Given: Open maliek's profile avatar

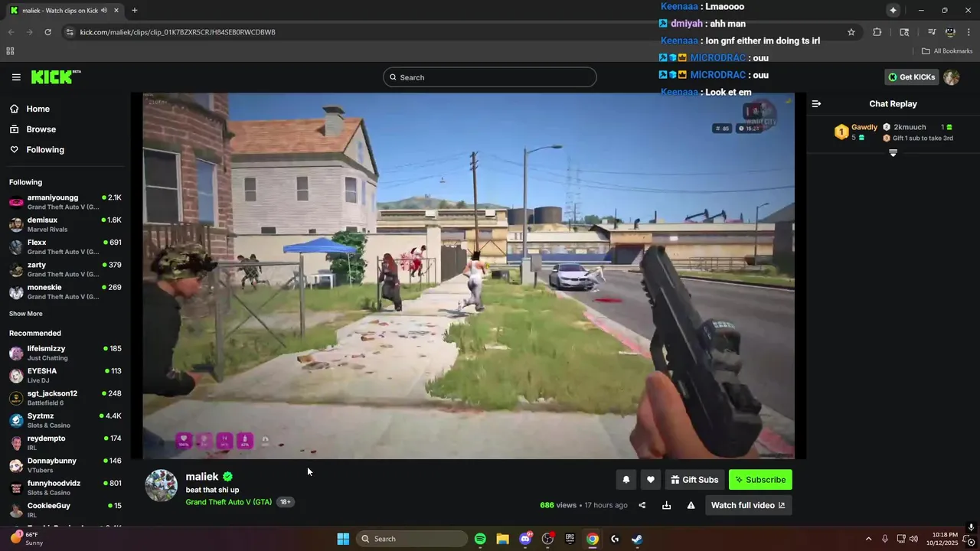Looking at the screenshot, I should [162, 486].
